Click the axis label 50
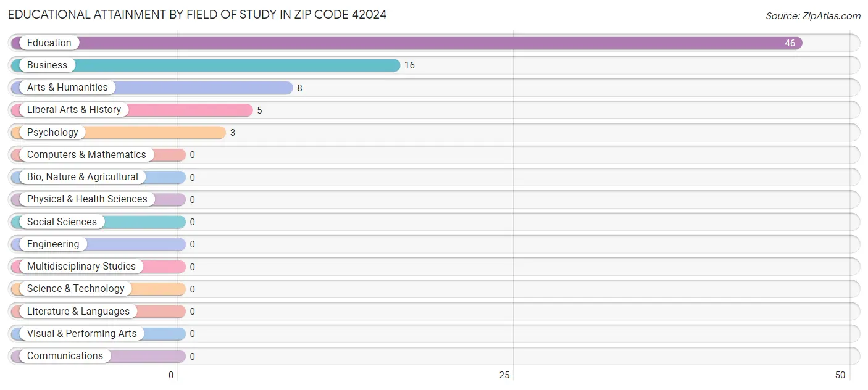This screenshot has height=390, width=868. pos(840,375)
